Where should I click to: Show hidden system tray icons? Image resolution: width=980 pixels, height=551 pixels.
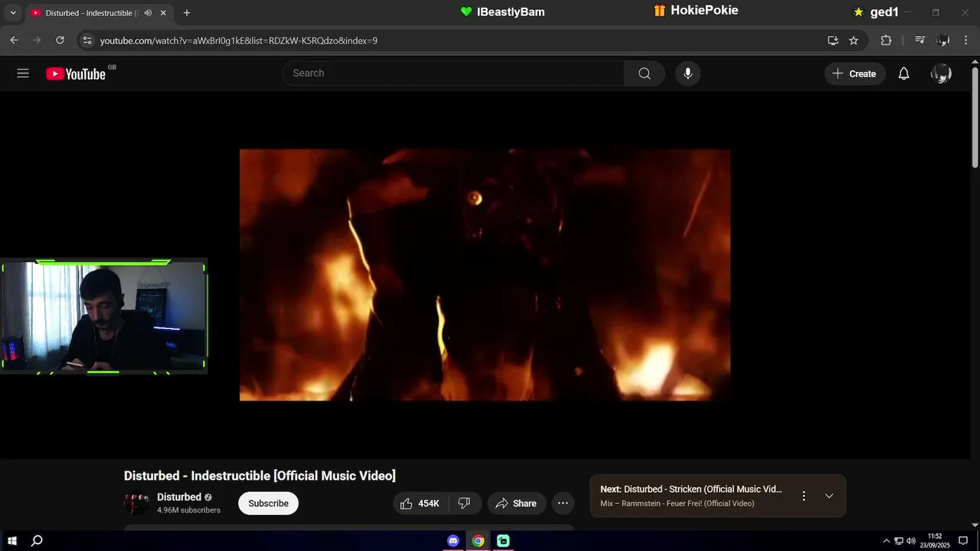click(x=887, y=541)
